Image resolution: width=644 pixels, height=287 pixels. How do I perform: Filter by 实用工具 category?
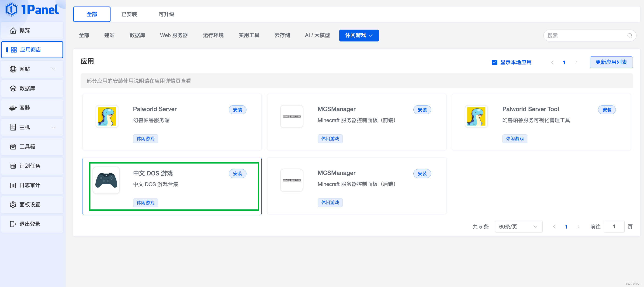coord(249,35)
